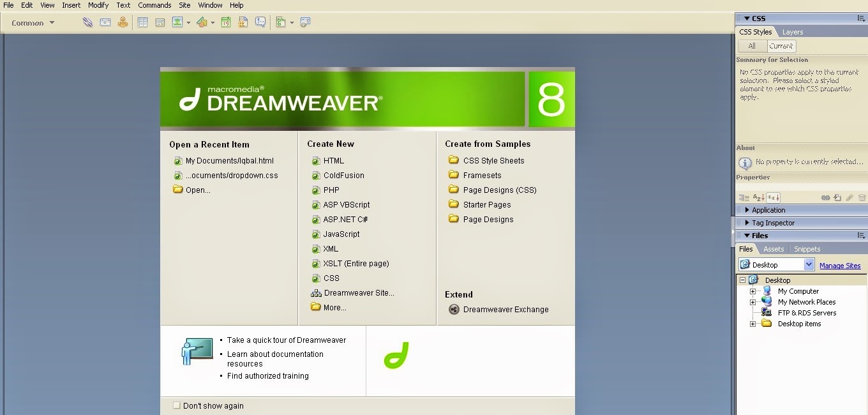Open the Commands menu
868x415 pixels.
click(154, 5)
